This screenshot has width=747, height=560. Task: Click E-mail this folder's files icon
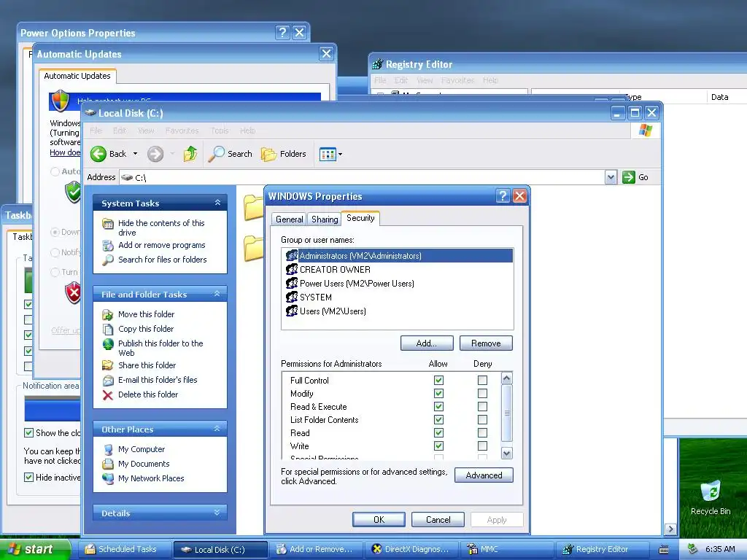coord(108,380)
